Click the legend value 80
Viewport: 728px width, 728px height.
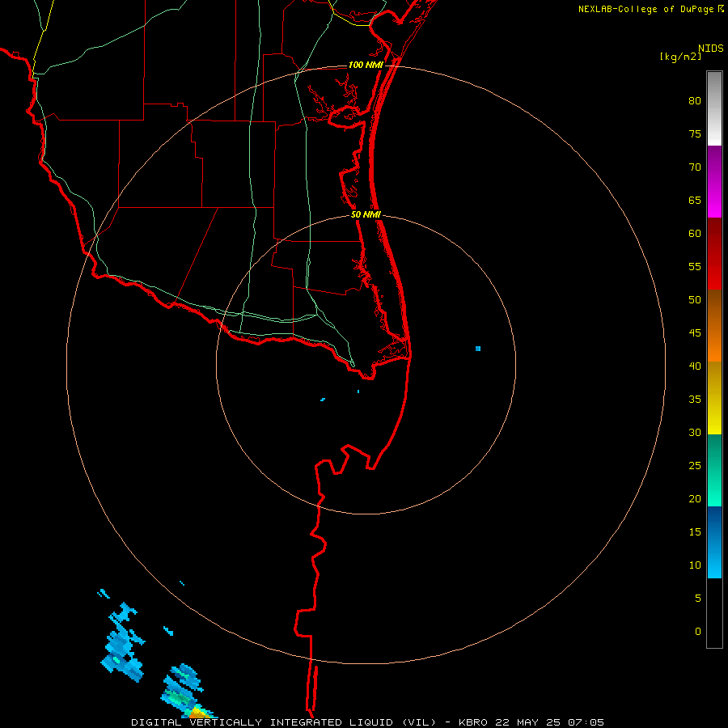(695, 101)
